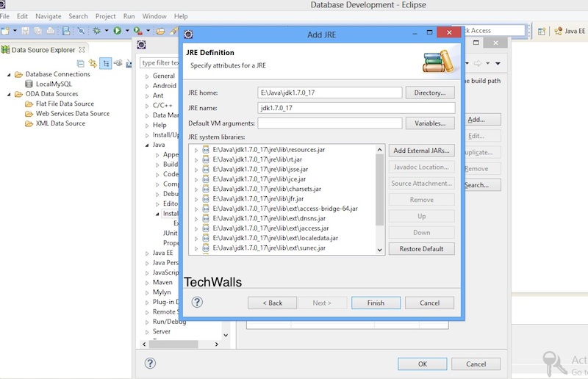588x379 pixels.
Task: Open the Project menu
Action: coord(105,16)
